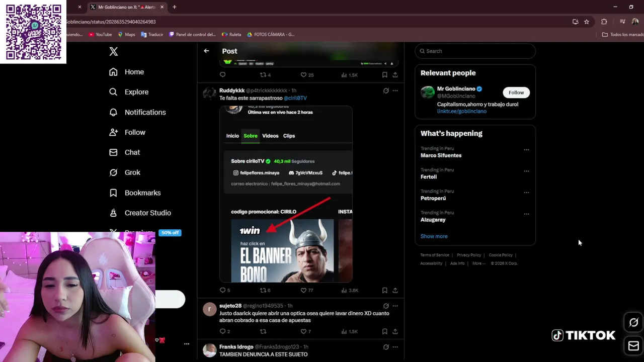The width and height of the screenshot is (644, 362).
Task: Open Marco Sifuentes trend
Action: point(441,155)
